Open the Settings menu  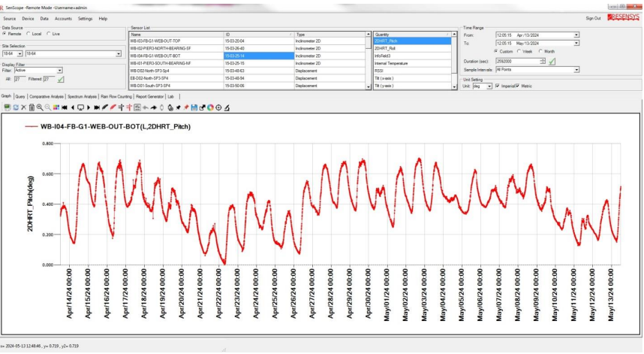point(85,19)
